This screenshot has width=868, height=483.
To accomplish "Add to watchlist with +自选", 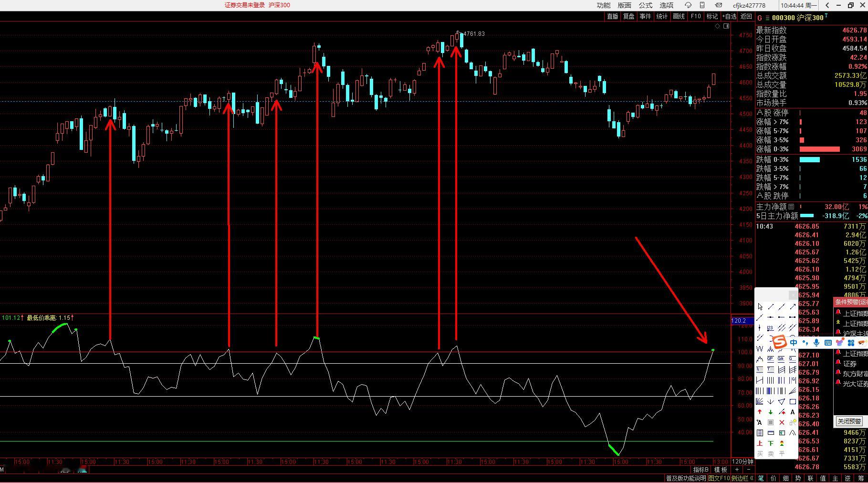I will point(729,16).
